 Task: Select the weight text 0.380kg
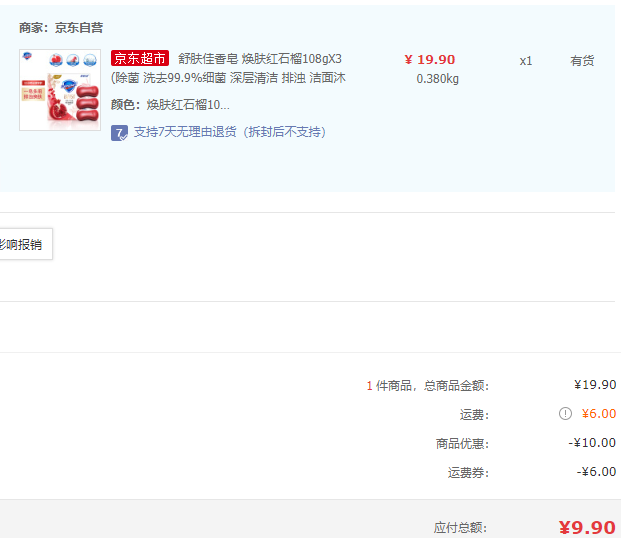click(438, 79)
